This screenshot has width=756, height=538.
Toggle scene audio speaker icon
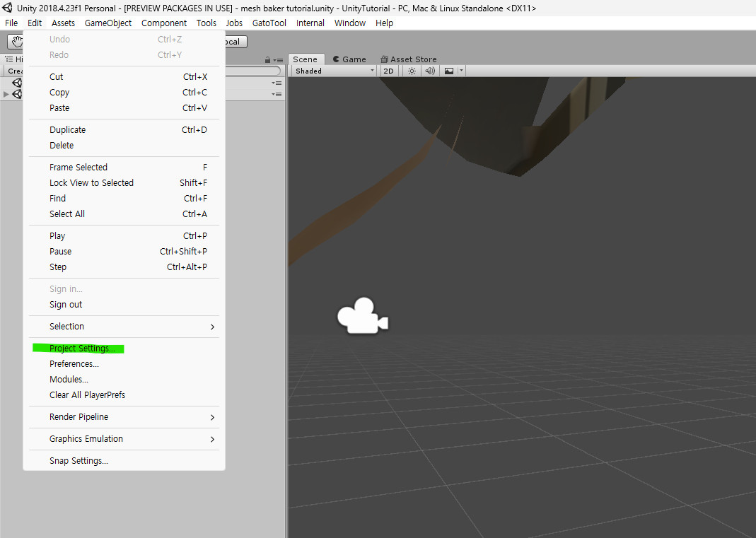pos(430,71)
